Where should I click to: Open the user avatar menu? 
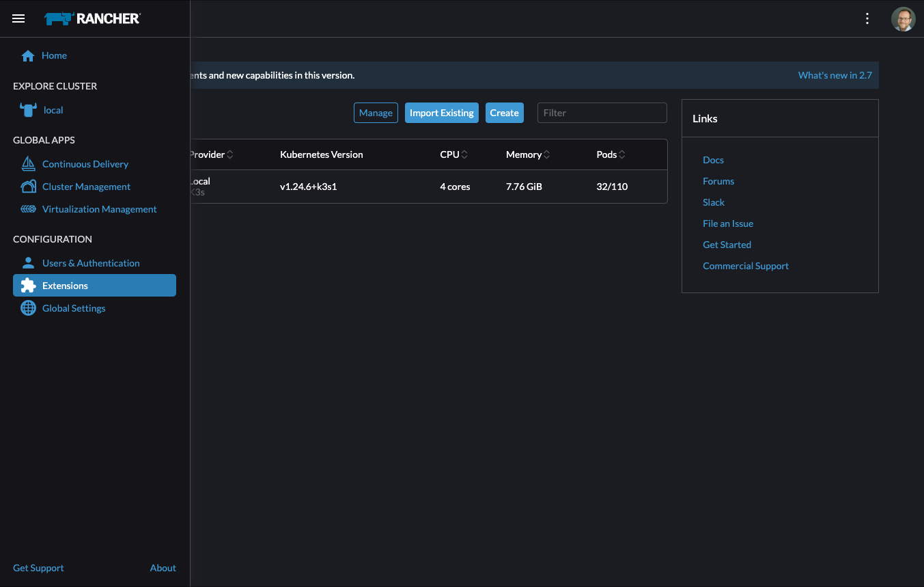point(903,18)
